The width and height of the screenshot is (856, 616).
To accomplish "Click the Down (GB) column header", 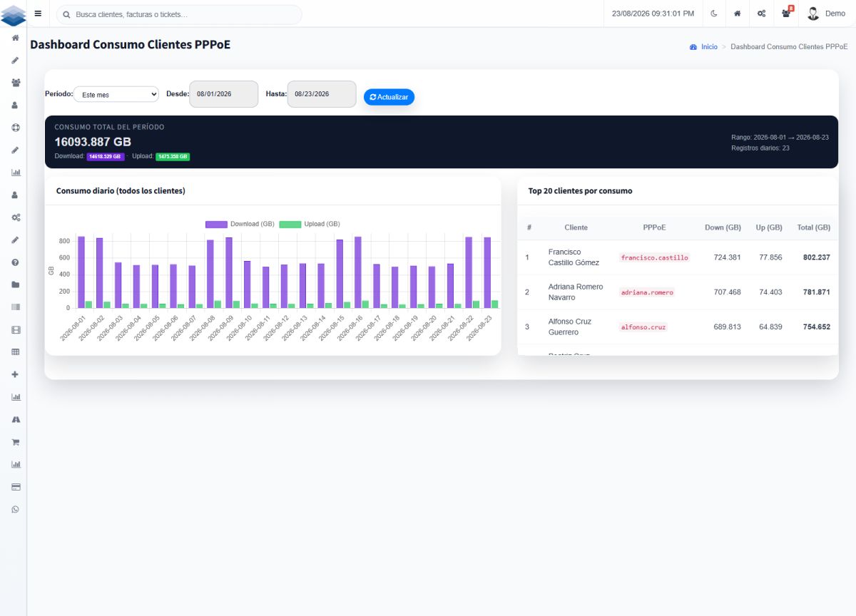I will pyautogui.click(x=723, y=227).
